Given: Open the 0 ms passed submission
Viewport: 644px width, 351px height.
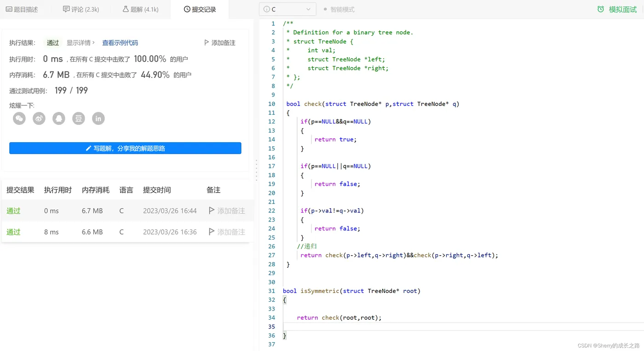Looking at the screenshot, I should pyautogui.click(x=127, y=211).
